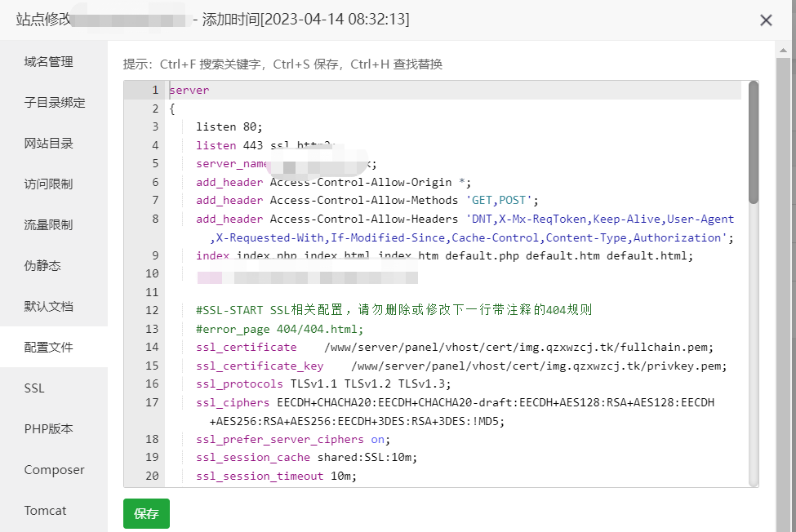Click the green 保存 button
Viewport: 796px width, 532px height.
click(x=146, y=514)
